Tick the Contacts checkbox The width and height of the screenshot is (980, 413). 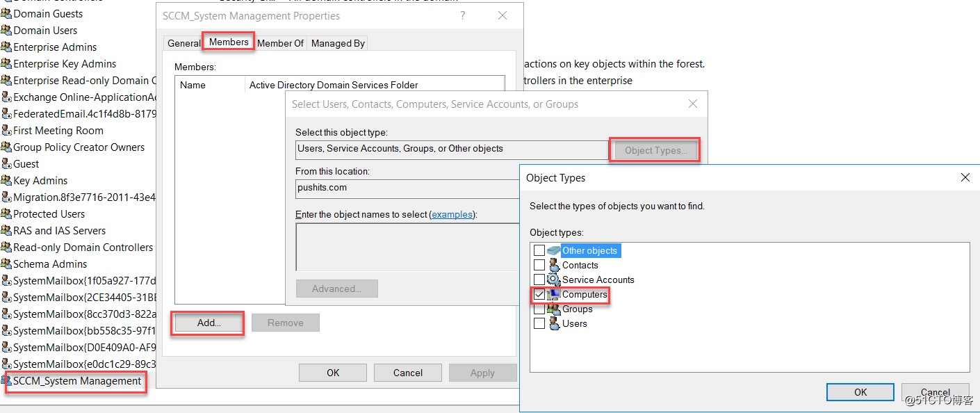539,265
